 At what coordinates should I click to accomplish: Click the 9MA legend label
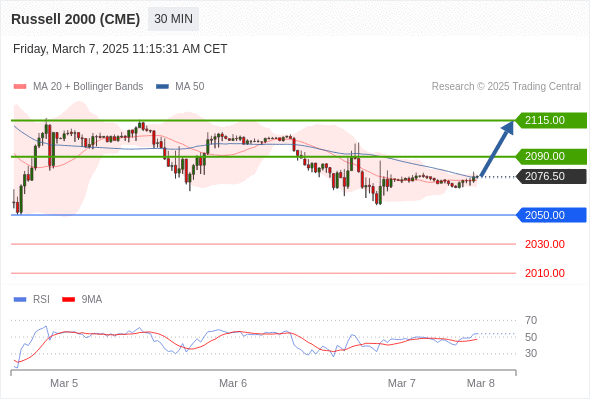[92, 300]
